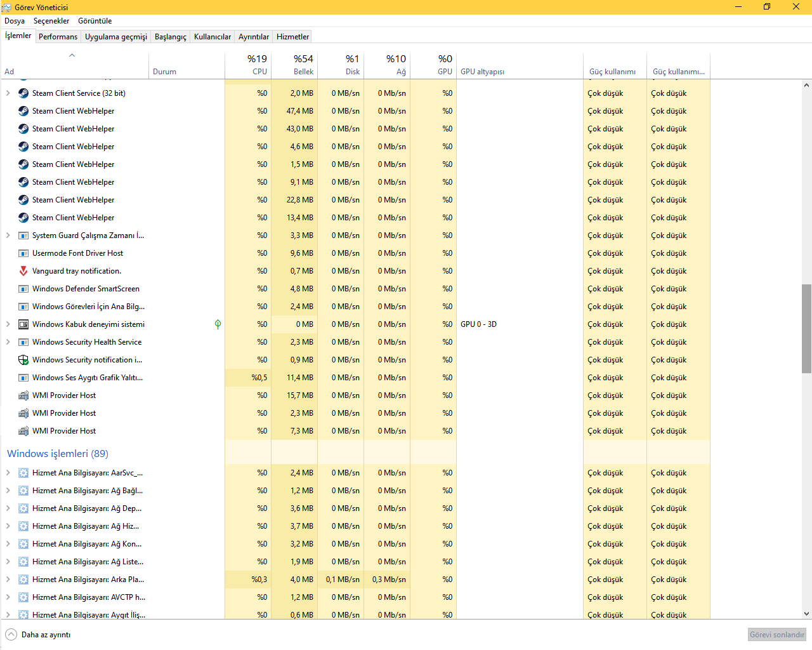This screenshot has width=812, height=650.
Task: Switch to the Başlangıç tab
Action: coord(171,37)
